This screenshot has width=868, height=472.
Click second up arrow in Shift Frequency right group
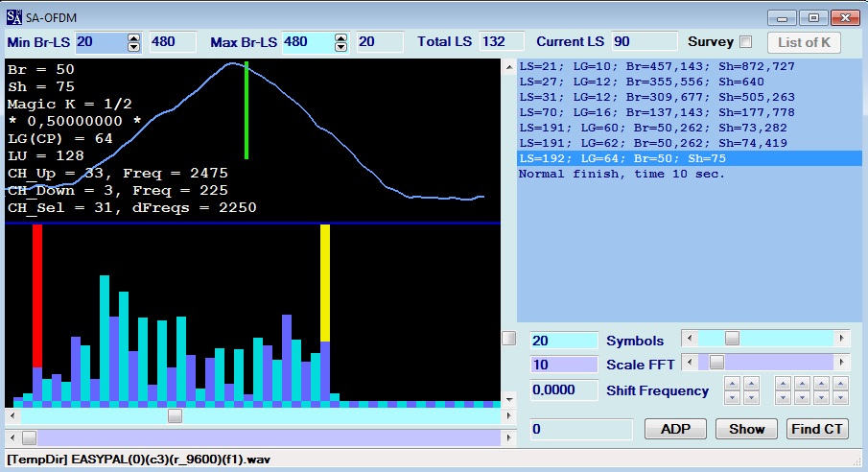802,384
